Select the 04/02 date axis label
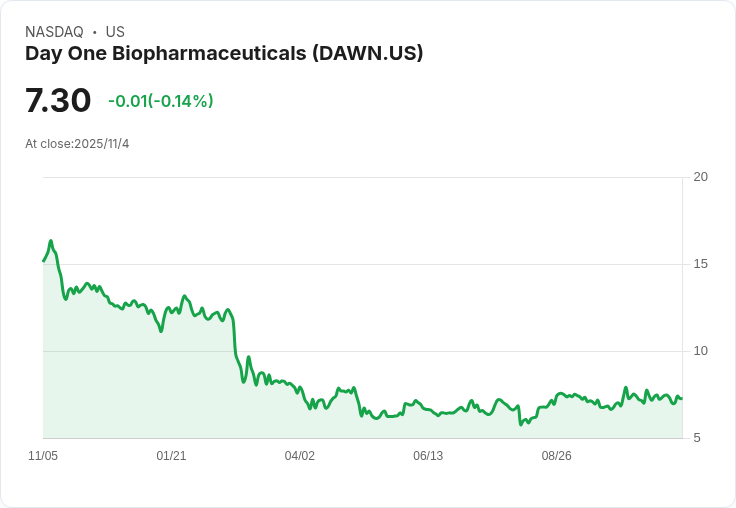The image size is (736, 508). [x=299, y=456]
